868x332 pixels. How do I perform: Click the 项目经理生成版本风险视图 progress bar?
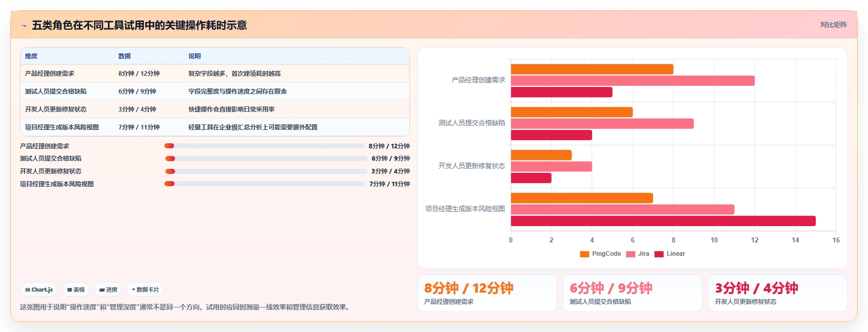click(x=265, y=184)
